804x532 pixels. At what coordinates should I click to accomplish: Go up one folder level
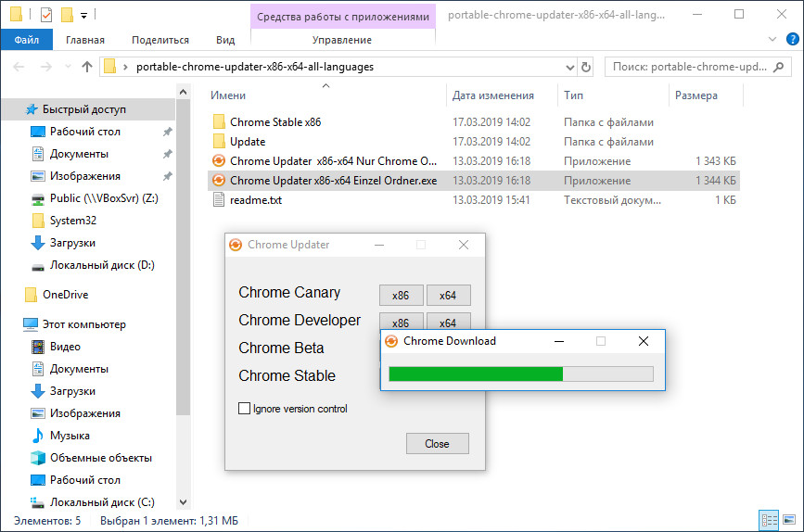pyautogui.click(x=87, y=67)
